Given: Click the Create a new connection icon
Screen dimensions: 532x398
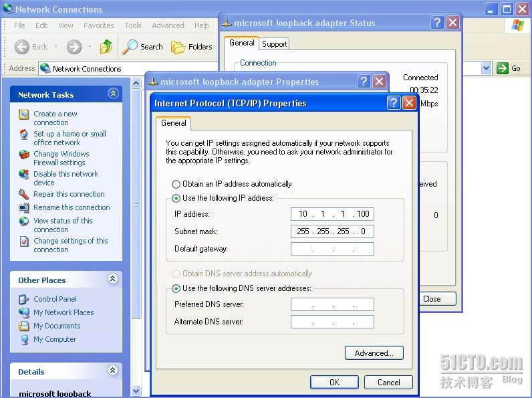Looking at the screenshot, I should pyautogui.click(x=24, y=114).
